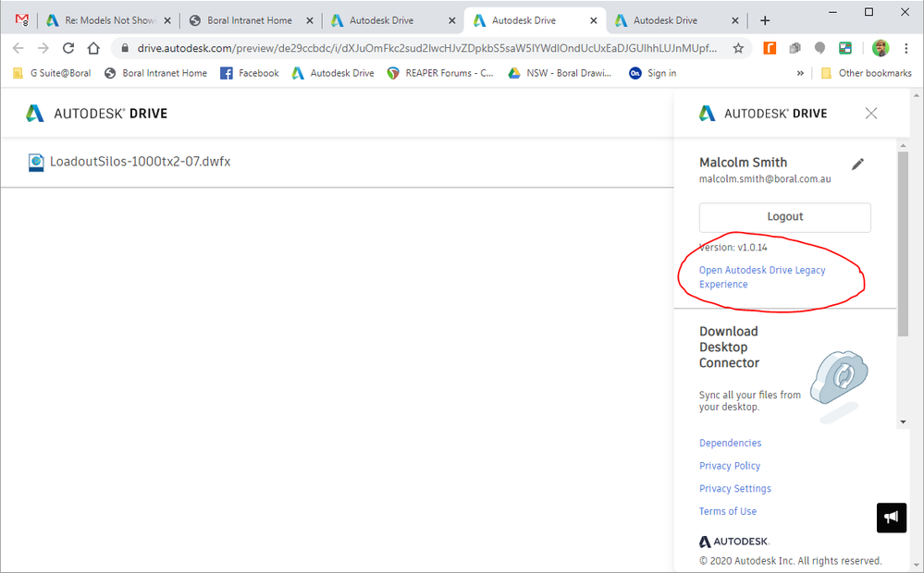Click the Chrome profile avatar

pos(881,48)
